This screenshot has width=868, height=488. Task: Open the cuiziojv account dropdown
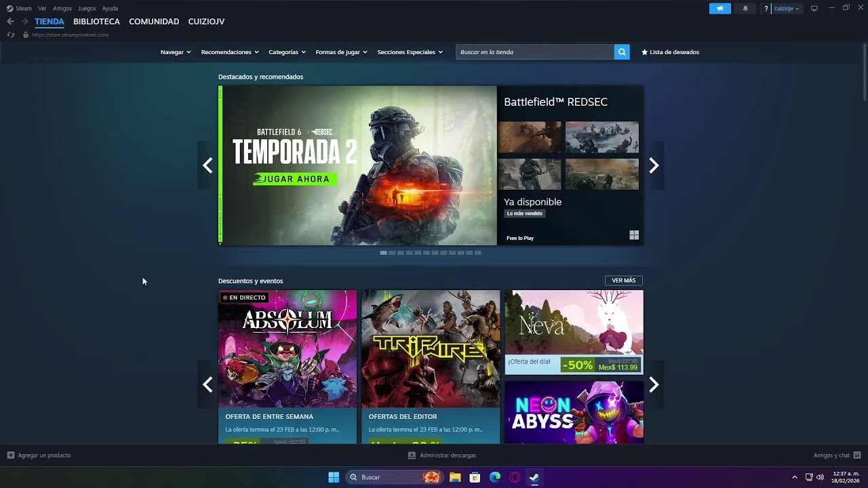pos(787,8)
